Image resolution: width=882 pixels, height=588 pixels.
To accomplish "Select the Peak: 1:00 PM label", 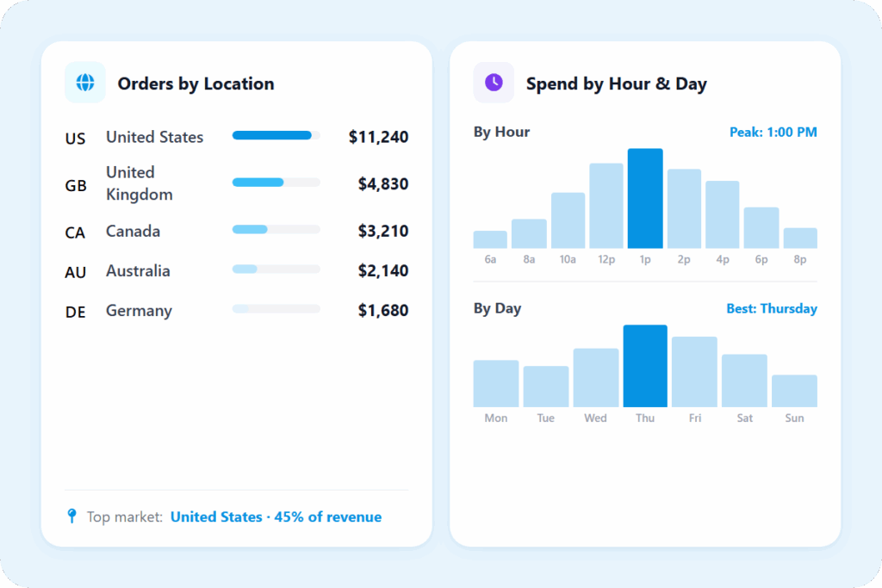I will [773, 133].
